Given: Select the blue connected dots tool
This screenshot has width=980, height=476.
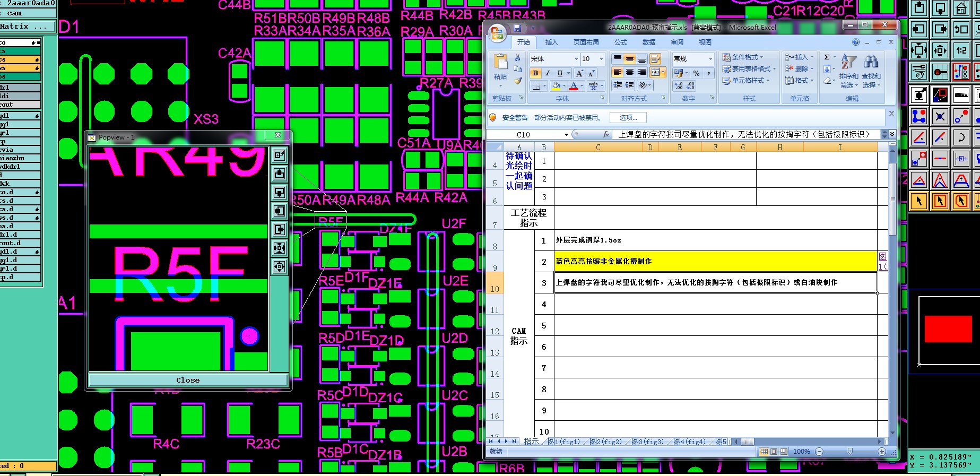Looking at the screenshot, I should point(919,116).
